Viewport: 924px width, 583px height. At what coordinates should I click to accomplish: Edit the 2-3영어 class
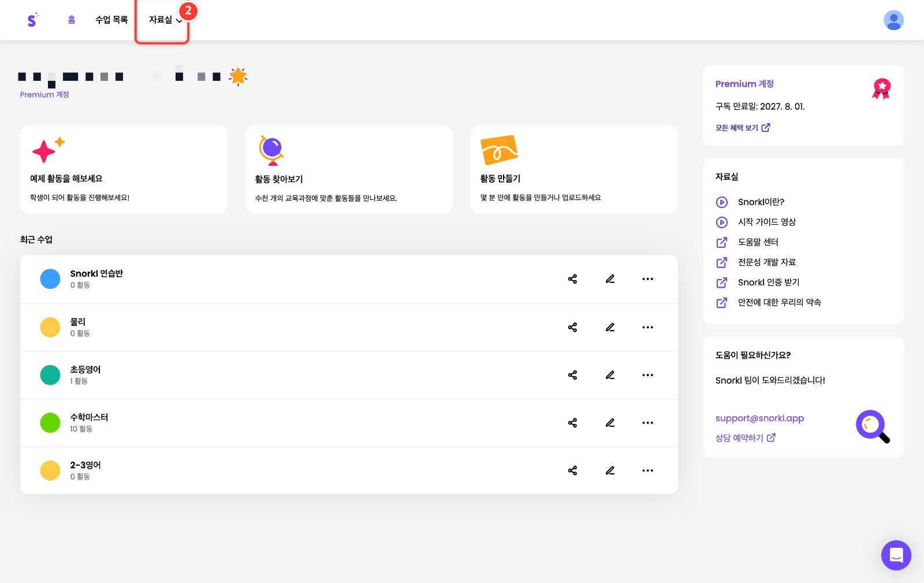tap(610, 470)
